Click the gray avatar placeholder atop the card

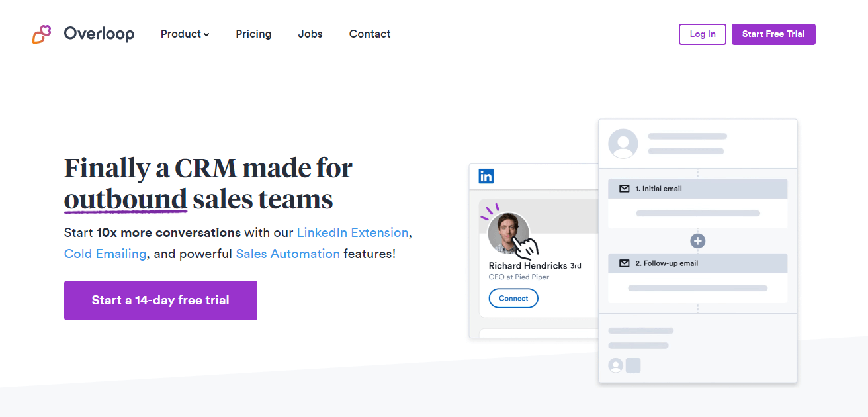pos(623,144)
